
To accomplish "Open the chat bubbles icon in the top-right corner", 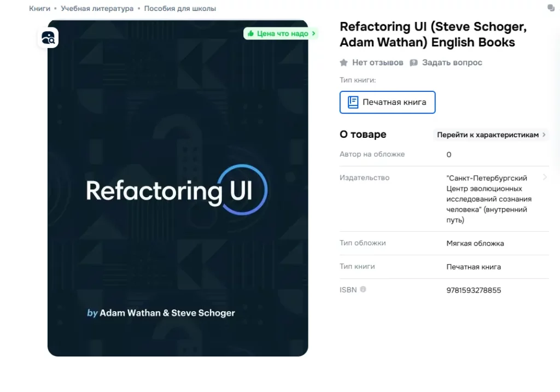I will click(x=551, y=9).
